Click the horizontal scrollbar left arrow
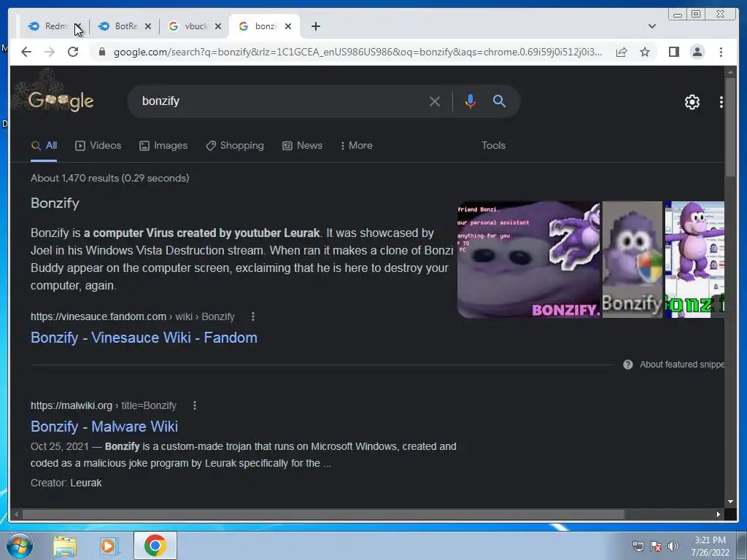 16,514
